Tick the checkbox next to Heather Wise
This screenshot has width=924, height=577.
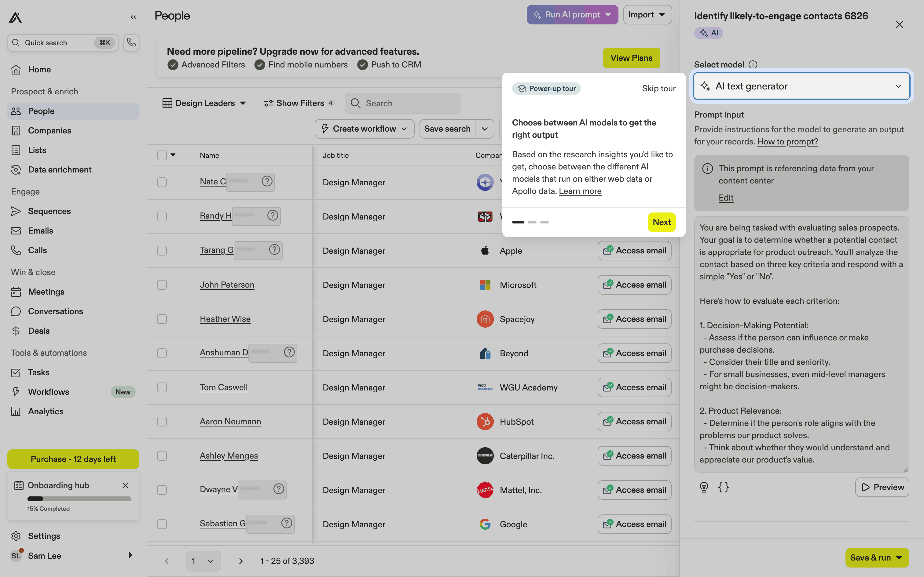[x=162, y=319]
